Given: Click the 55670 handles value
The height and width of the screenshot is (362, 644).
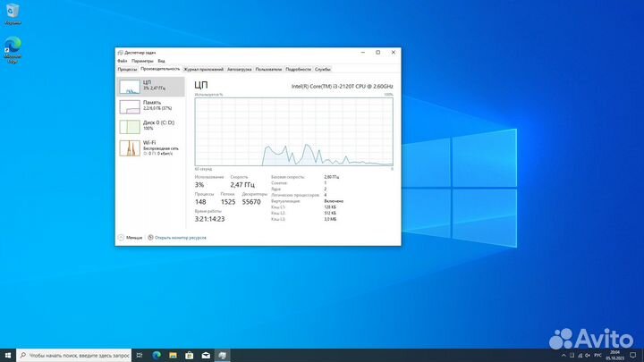Looking at the screenshot, I should click(251, 202).
